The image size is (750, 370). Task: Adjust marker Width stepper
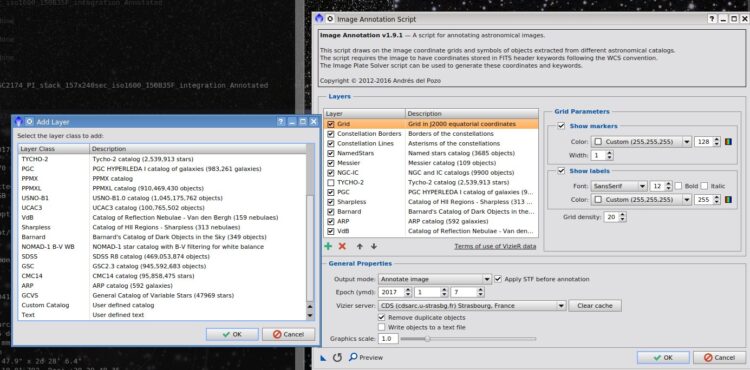point(609,155)
